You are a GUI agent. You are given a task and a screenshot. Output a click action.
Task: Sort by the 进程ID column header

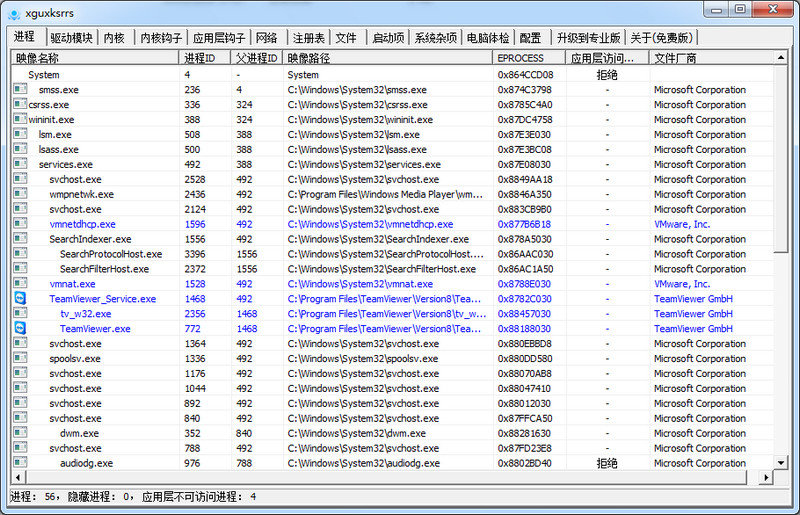click(x=205, y=59)
